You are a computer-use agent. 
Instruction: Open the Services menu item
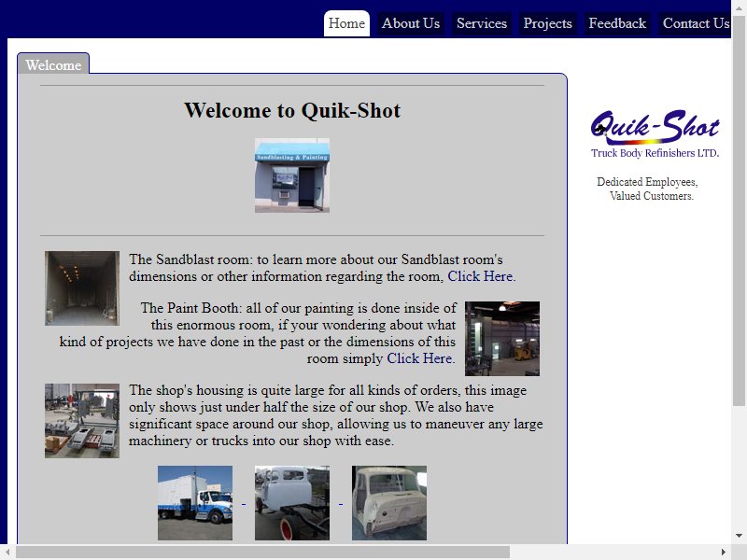pos(482,23)
